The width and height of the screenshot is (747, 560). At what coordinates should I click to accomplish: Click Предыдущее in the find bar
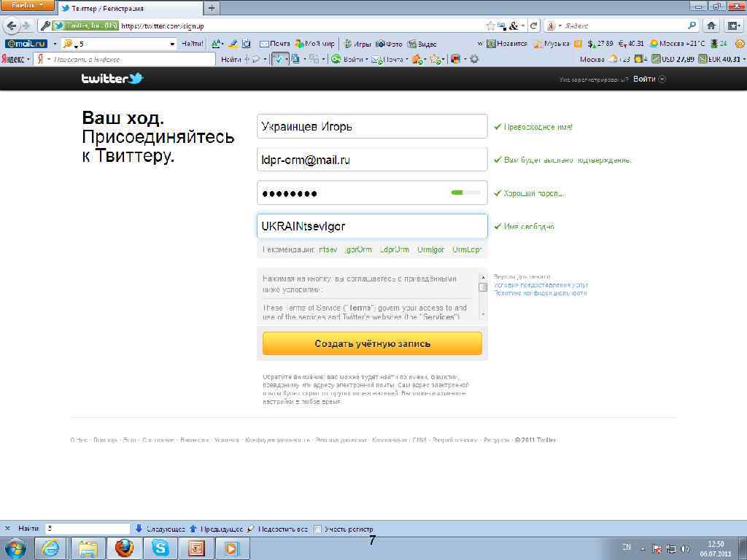216,529
